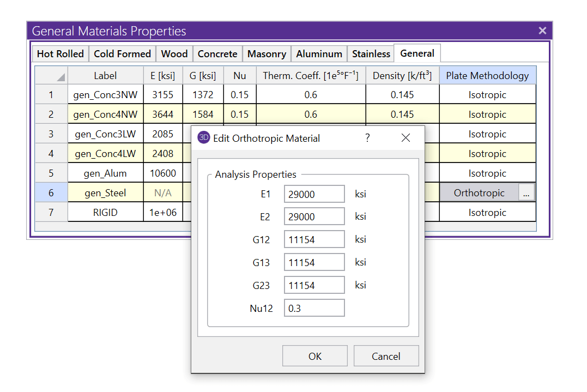Select the Concrete materials tab

coord(217,54)
